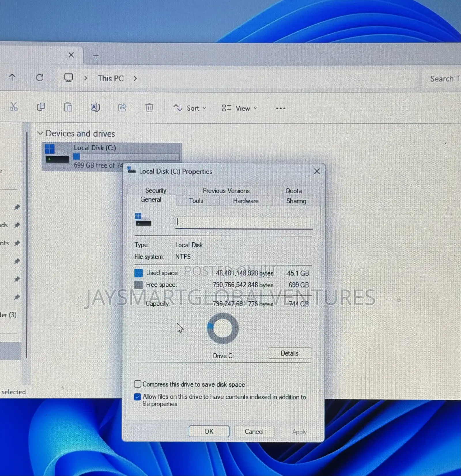Click the chevron before This PC in address bar
461x476 pixels.
click(86, 78)
